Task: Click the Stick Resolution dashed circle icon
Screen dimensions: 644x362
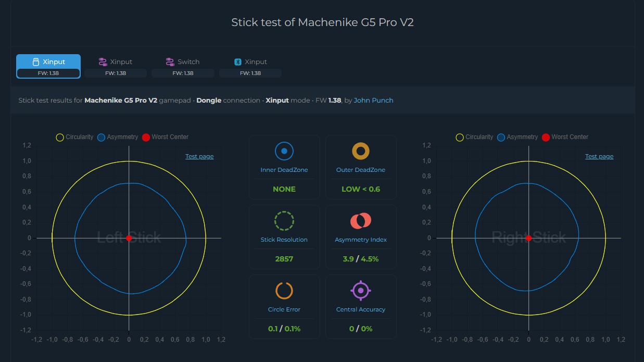Action: tap(284, 221)
